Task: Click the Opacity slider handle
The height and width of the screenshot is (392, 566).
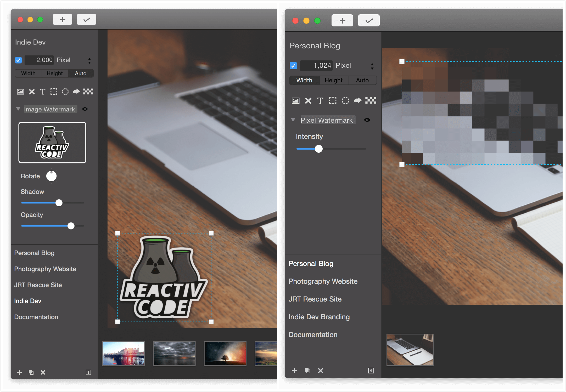Action: click(71, 226)
